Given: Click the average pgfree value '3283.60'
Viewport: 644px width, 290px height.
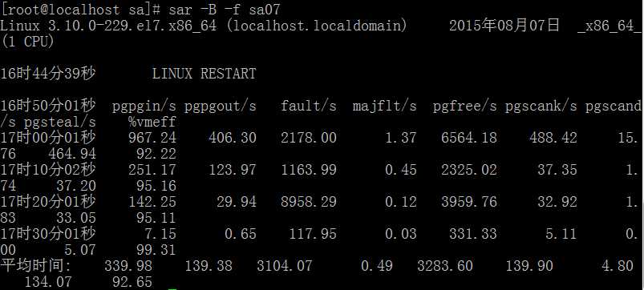Looking at the screenshot, I should click(445, 266).
